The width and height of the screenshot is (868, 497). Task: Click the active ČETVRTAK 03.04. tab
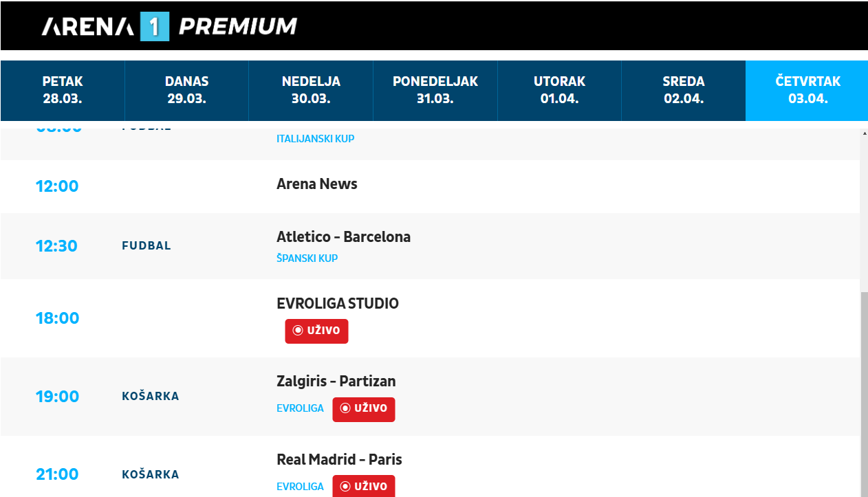click(x=807, y=90)
